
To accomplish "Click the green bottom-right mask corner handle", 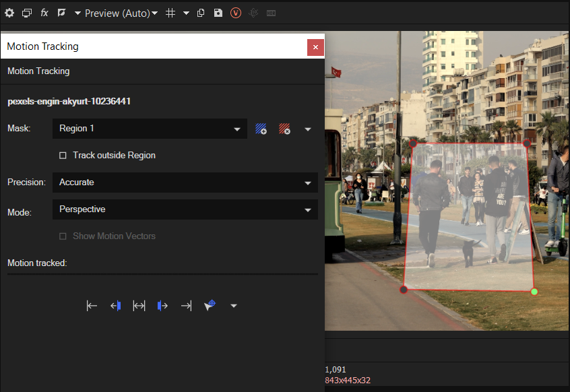I will (x=534, y=292).
